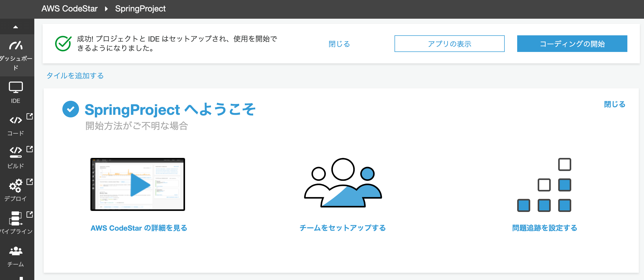Screen dimensions: 644x280
Task: Play the AWS CodeStar intro video thumbnail
Action: [x=138, y=184]
